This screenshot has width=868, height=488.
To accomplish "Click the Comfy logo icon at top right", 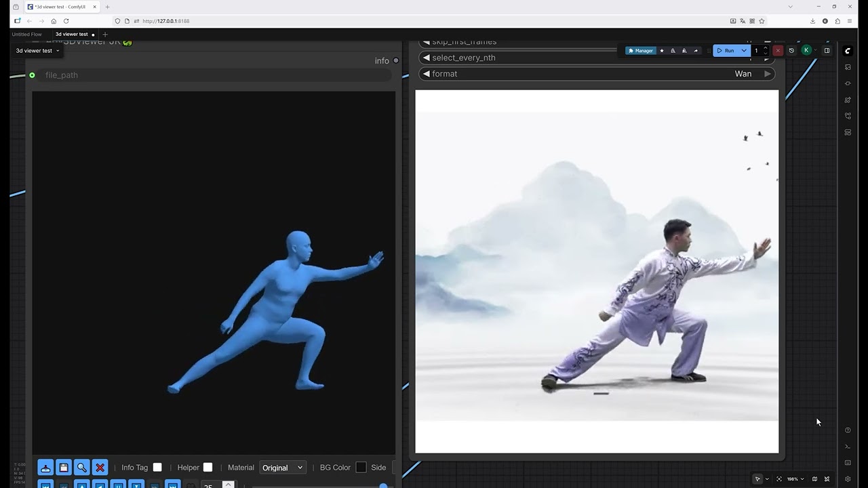I will (848, 51).
